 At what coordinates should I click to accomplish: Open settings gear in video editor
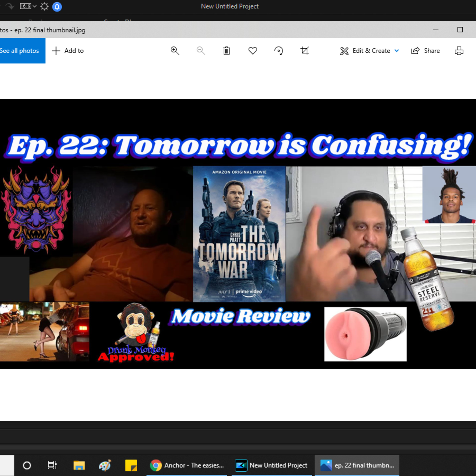click(x=44, y=6)
